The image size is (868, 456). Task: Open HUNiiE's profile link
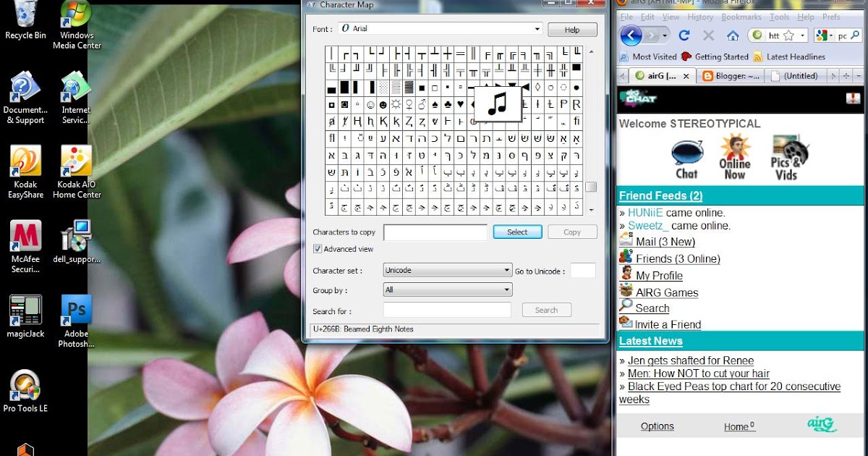coord(645,213)
